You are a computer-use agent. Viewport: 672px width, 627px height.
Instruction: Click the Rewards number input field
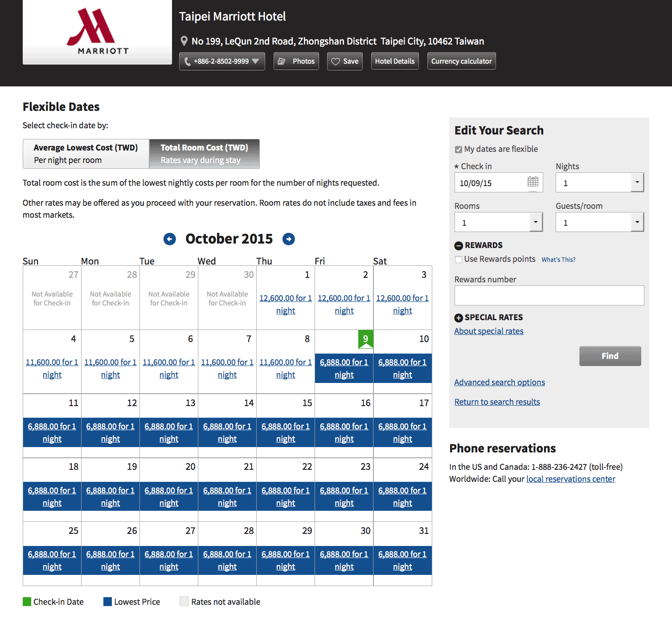[549, 295]
